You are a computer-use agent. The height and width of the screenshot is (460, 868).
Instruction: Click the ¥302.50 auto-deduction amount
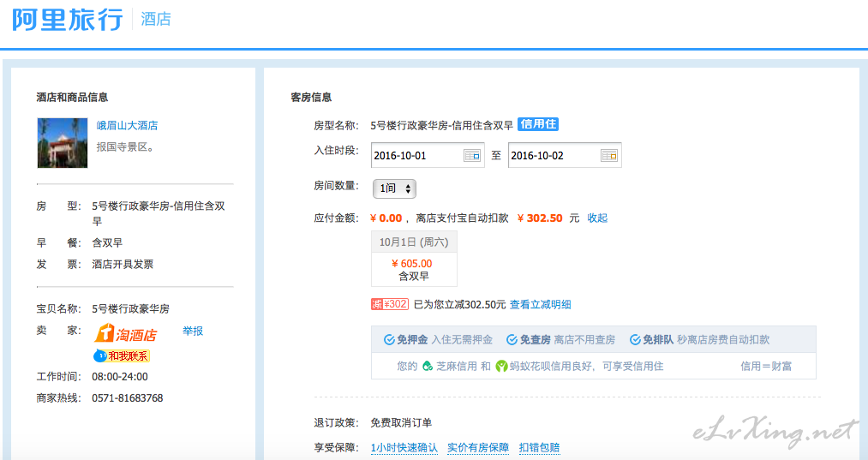540,218
